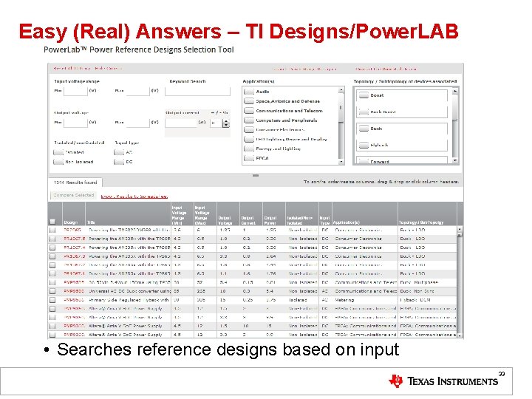Tick the Audio application checkbox
This screenshot has height=399, width=532.
pyautogui.click(x=249, y=92)
